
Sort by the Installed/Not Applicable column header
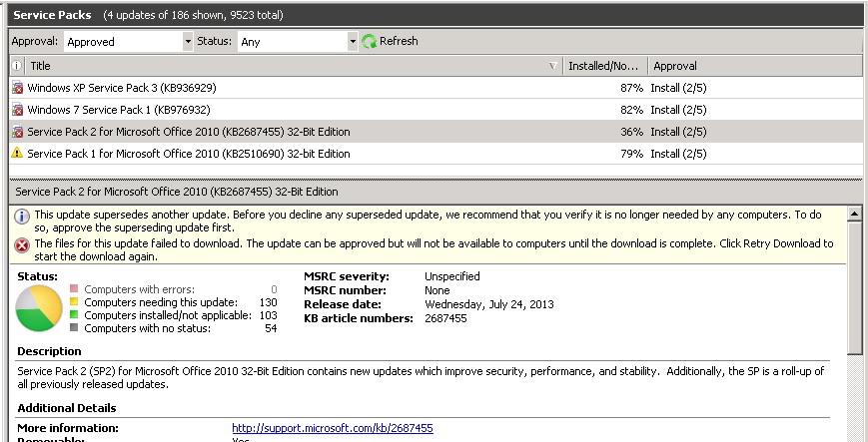click(x=602, y=66)
